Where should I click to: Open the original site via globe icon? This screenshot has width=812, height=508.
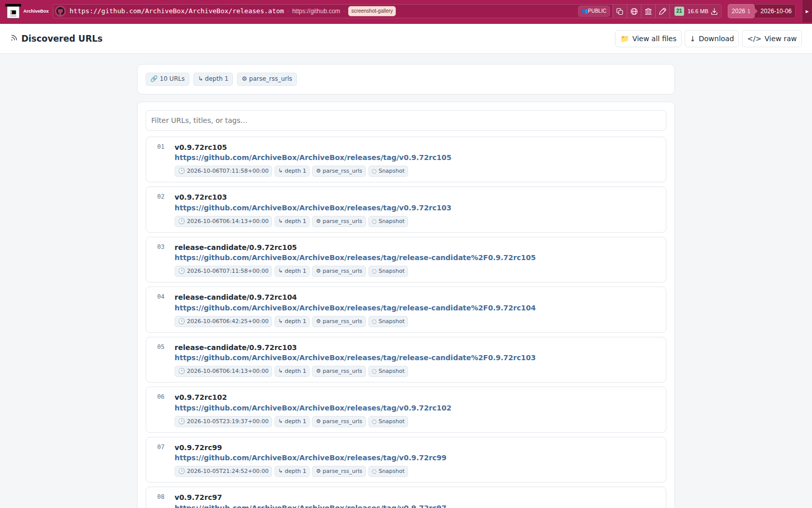pyautogui.click(x=634, y=11)
